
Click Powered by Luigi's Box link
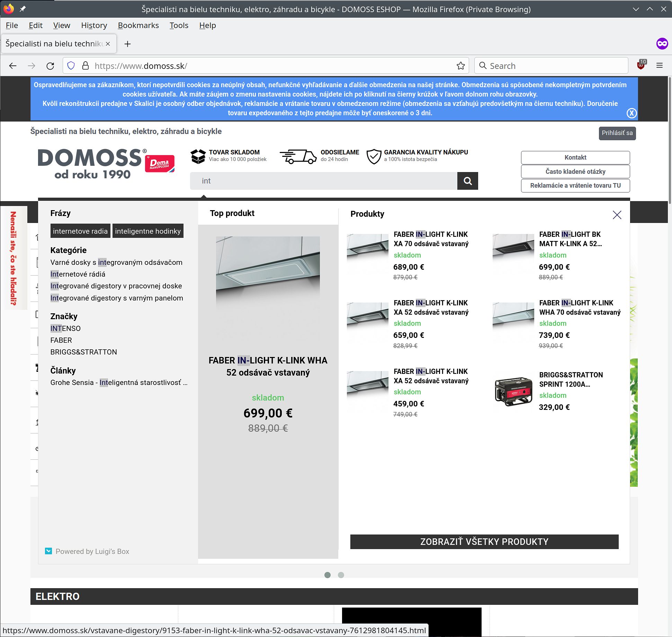(92, 551)
